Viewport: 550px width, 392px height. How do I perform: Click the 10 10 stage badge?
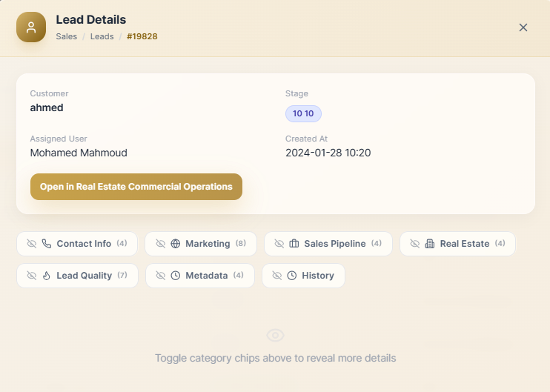(303, 113)
